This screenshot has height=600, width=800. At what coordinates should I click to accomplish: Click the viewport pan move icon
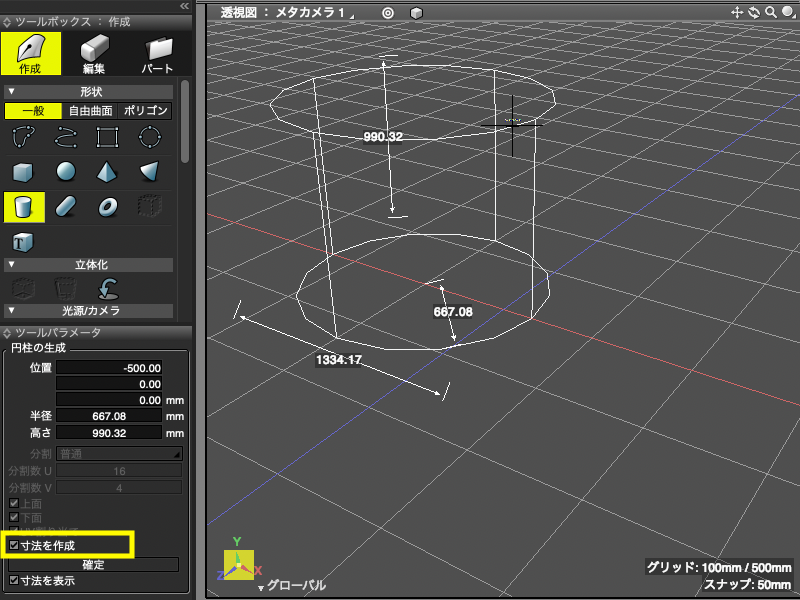pyautogui.click(x=737, y=12)
